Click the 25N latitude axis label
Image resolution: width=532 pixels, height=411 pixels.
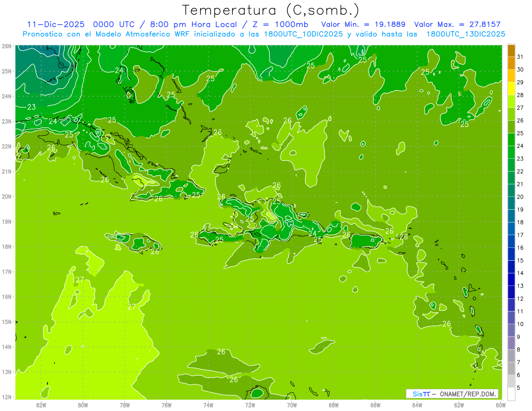pyautogui.click(x=6, y=71)
